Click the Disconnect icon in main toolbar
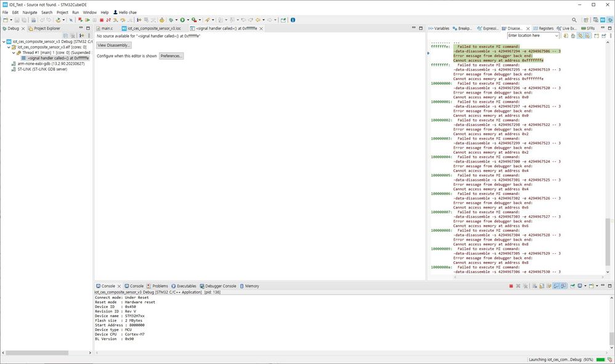This screenshot has height=364, width=615. tap(108, 20)
